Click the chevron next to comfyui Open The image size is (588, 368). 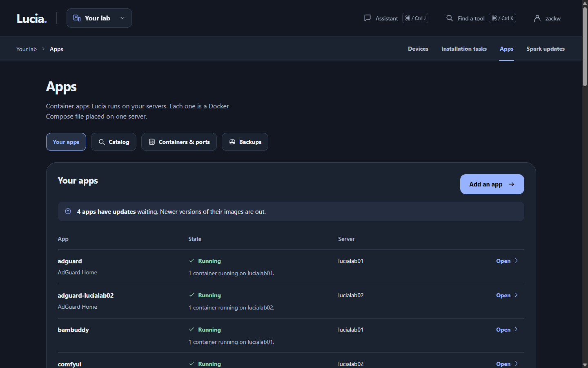tap(516, 364)
